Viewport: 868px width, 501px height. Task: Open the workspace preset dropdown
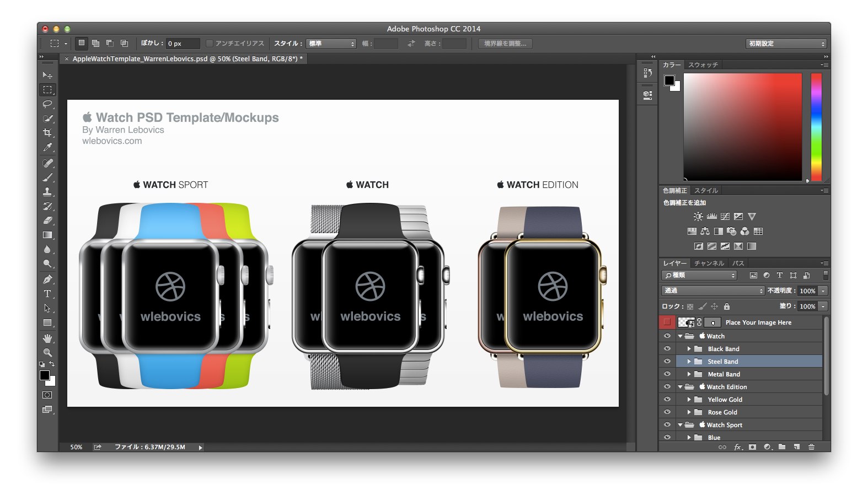786,44
